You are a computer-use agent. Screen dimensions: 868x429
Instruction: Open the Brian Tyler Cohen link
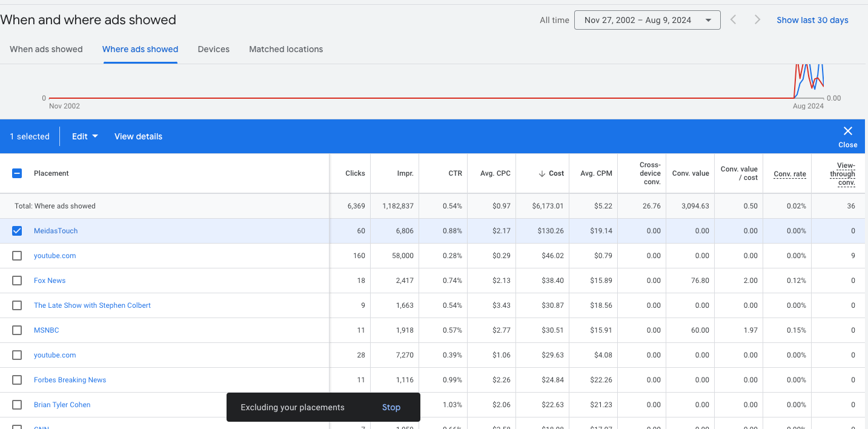tap(62, 405)
